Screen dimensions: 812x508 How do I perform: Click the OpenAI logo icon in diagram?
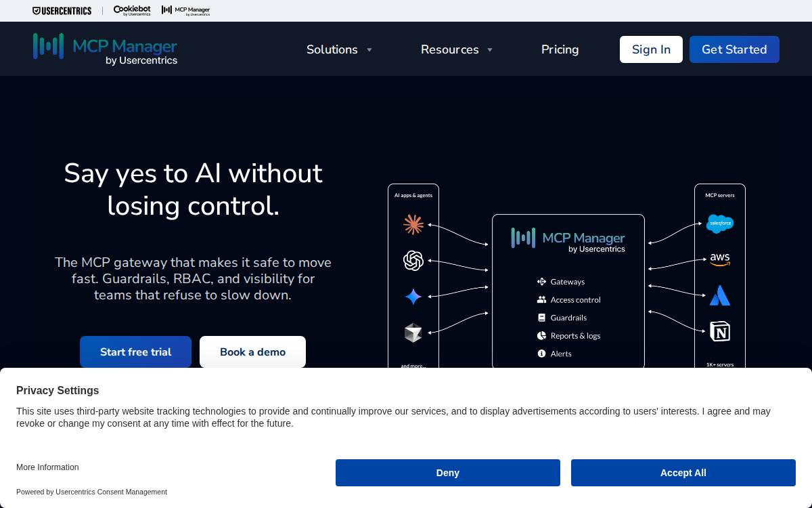click(x=413, y=261)
